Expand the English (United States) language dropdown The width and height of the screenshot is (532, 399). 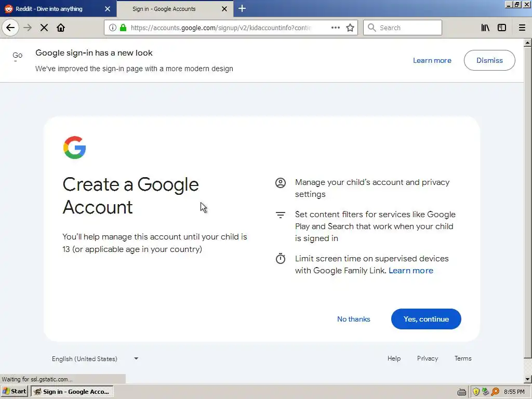click(x=95, y=358)
